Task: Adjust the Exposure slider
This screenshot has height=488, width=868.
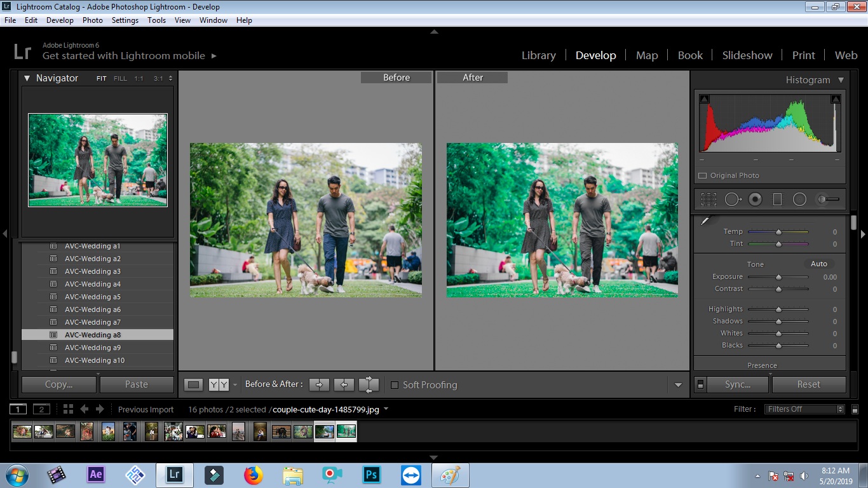Action: (x=778, y=277)
